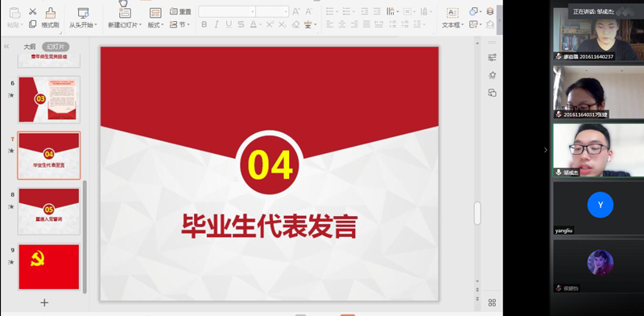Click the 版式 layout icon

(x=155, y=13)
